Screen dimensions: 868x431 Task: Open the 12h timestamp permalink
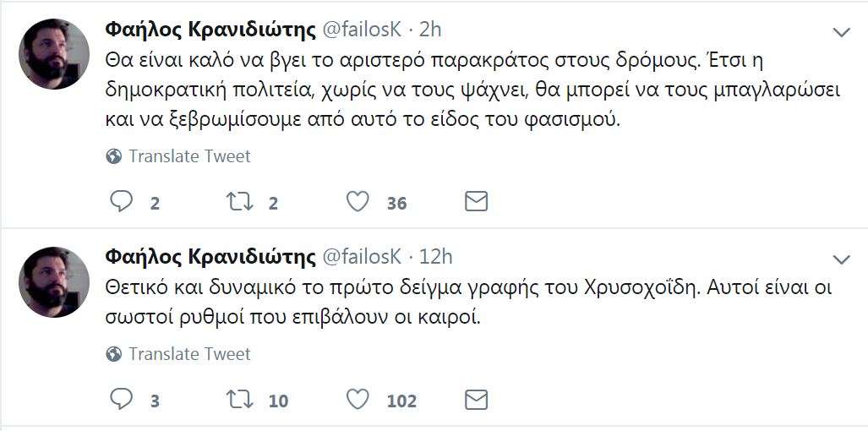436,256
